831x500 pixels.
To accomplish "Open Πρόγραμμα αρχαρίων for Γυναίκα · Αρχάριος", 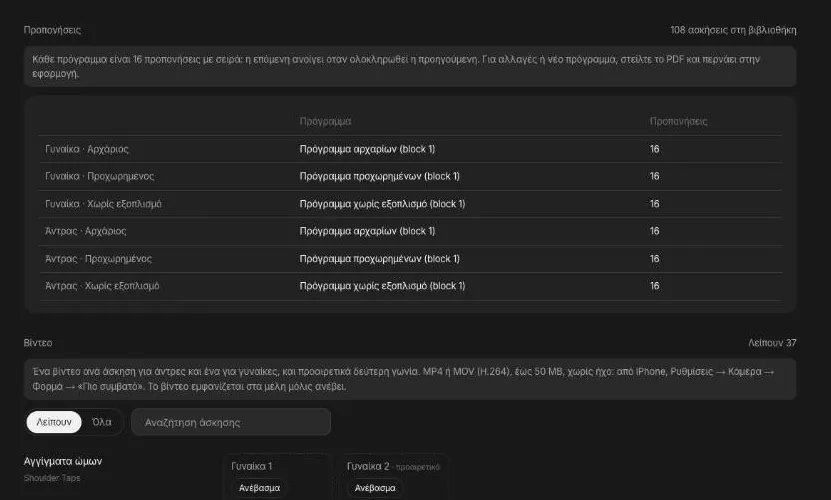I will (367, 149).
